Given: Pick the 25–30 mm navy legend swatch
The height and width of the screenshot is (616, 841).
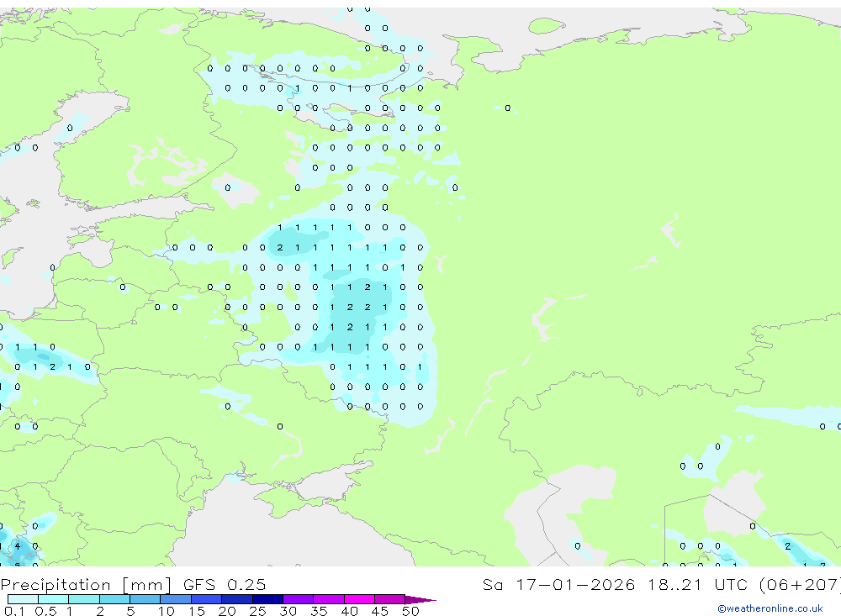Looking at the screenshot, I should coord(267,600).
